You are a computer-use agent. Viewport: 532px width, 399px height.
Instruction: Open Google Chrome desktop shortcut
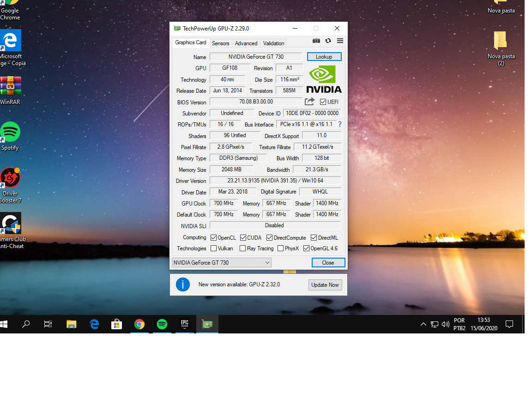point(10,10)
